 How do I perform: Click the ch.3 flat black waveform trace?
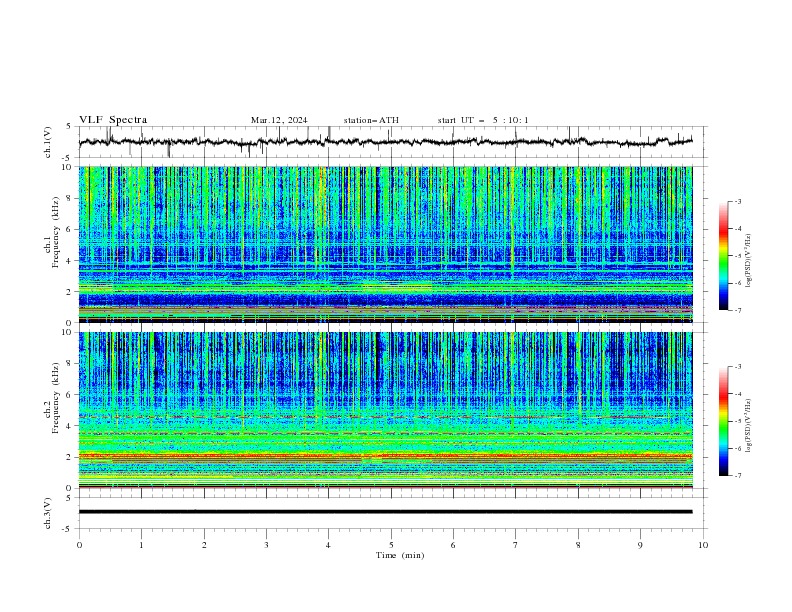(x=385, y=512)
